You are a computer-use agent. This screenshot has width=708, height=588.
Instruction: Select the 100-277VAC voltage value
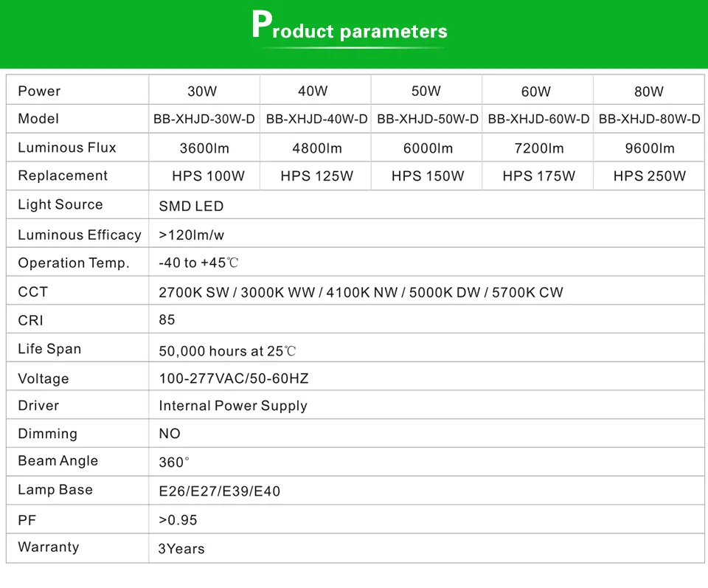pyautogui.click(x=234, y=378)
